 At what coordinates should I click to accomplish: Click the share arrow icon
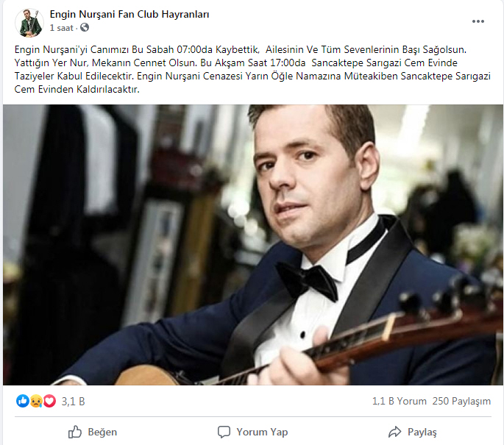pos(394,432)
